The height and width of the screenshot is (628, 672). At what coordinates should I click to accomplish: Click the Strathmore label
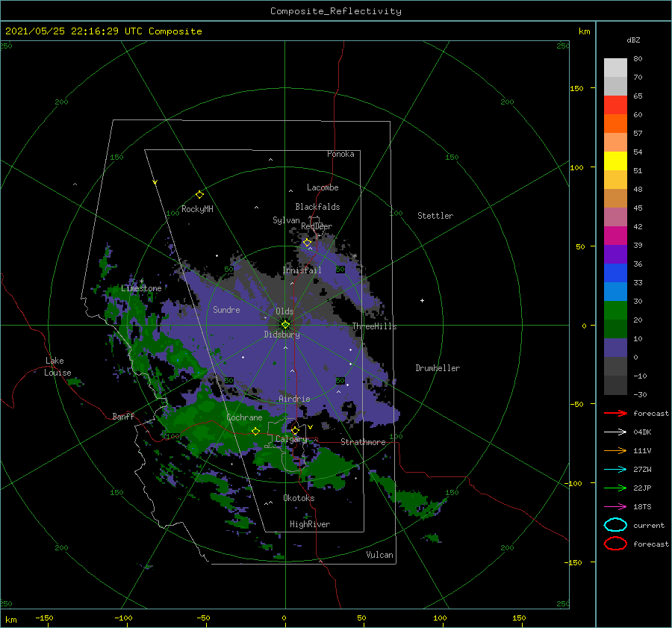coord(363,442)
